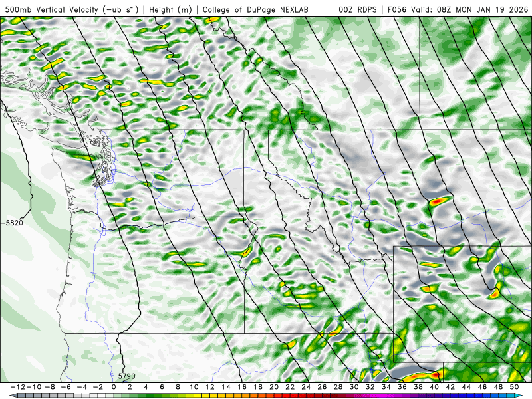Click the 48 value on the color scale

pos(498,387)
